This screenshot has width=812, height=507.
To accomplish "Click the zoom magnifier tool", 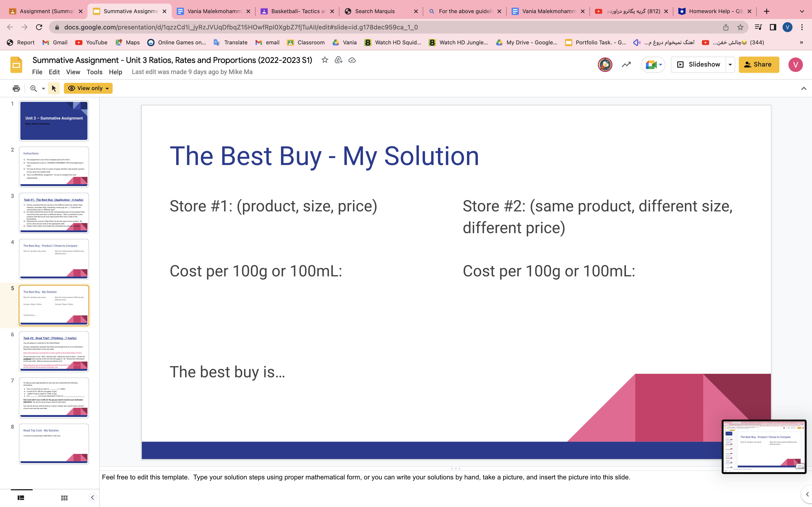I will click(33, 88).
